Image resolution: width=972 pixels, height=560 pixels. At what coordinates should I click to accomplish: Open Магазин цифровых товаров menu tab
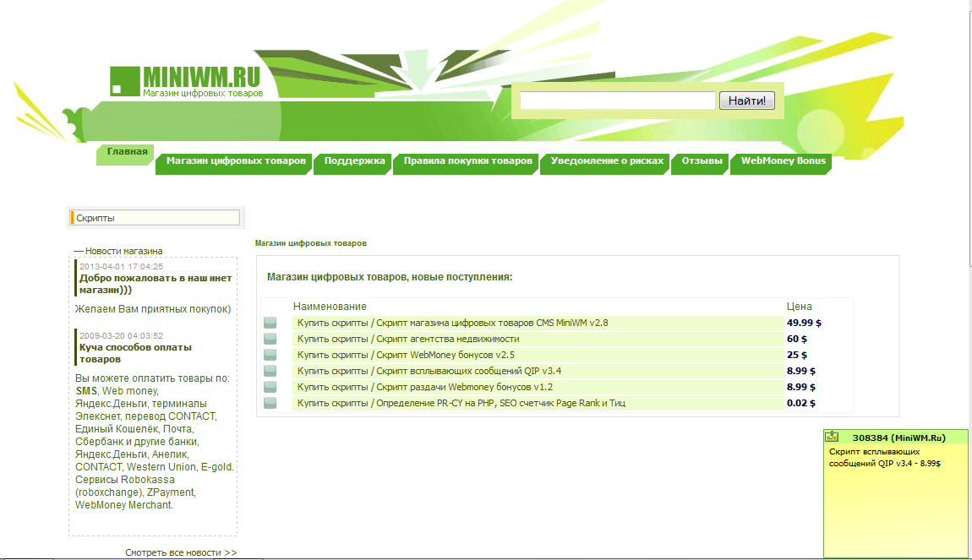236,161
